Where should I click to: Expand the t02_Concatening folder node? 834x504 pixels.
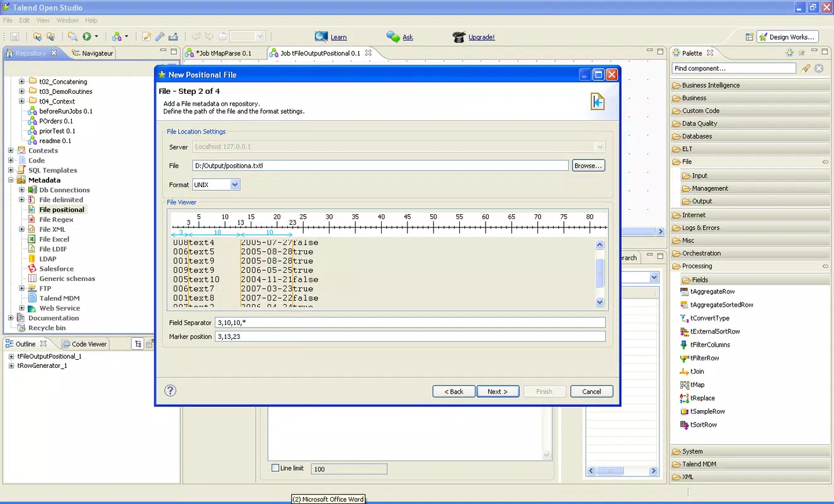click(x=22, y=82)
